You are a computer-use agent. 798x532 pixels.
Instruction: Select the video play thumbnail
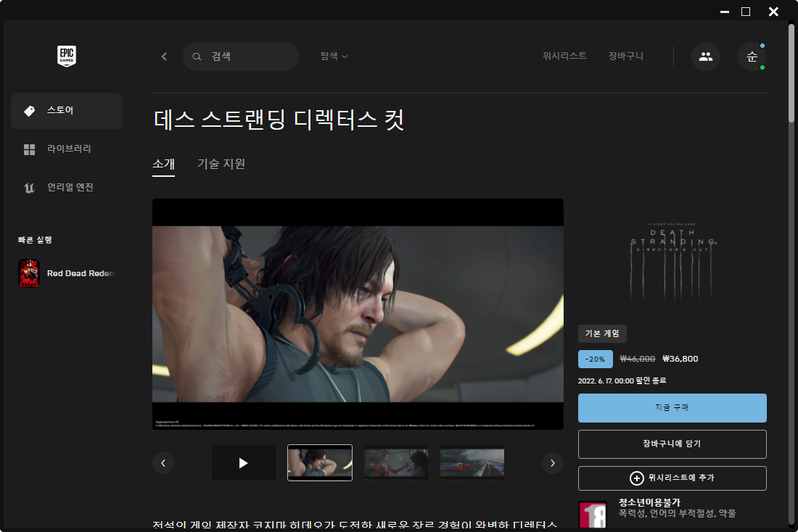point(243,463)
